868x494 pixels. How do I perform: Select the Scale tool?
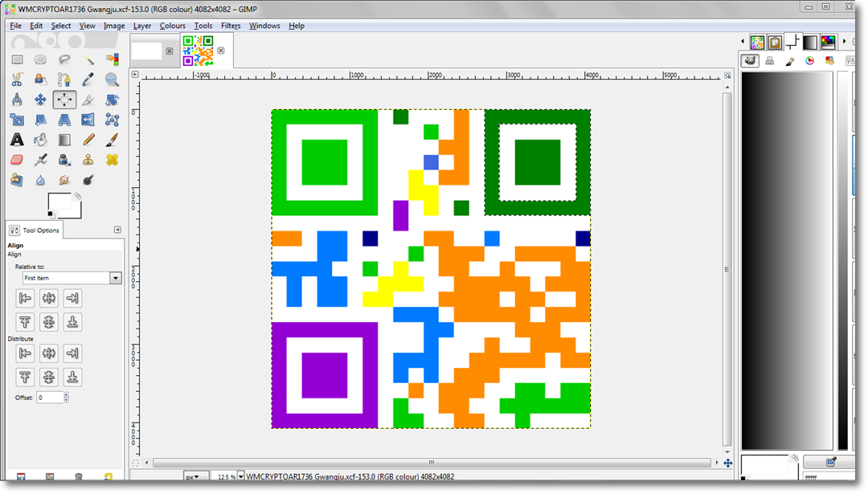[x=17, y=120]
